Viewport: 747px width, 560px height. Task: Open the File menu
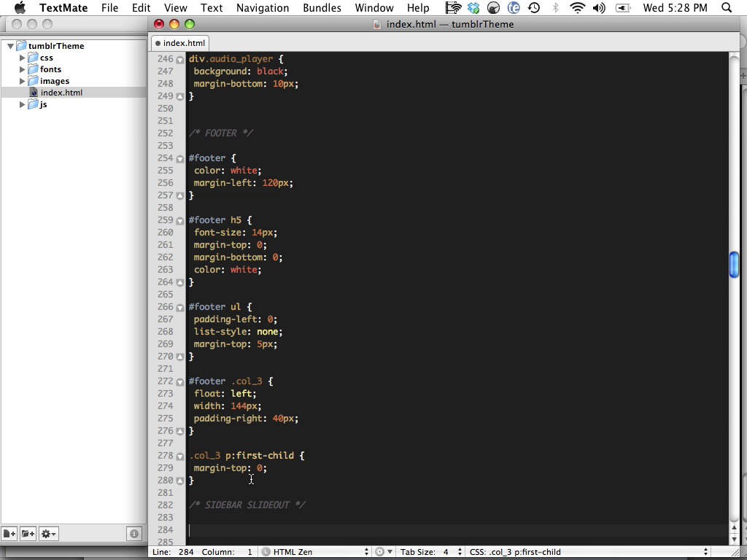(109, 7)
